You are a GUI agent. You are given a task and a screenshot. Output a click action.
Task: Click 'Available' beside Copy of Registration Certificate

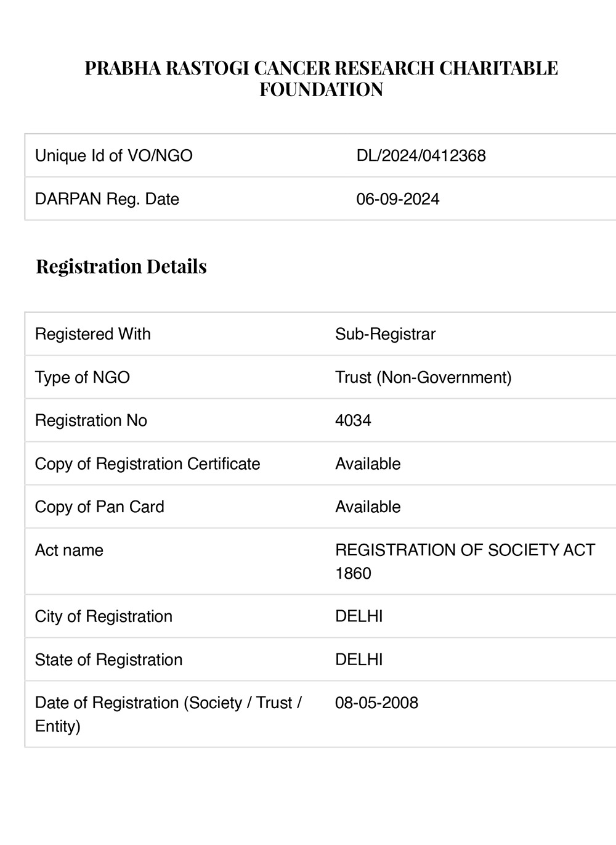click(368, 463)
